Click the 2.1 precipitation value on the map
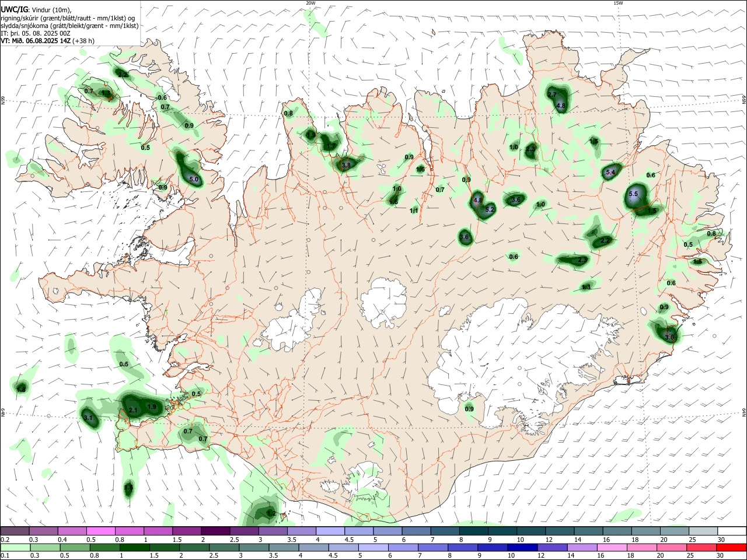 click(x=132, y=411)
